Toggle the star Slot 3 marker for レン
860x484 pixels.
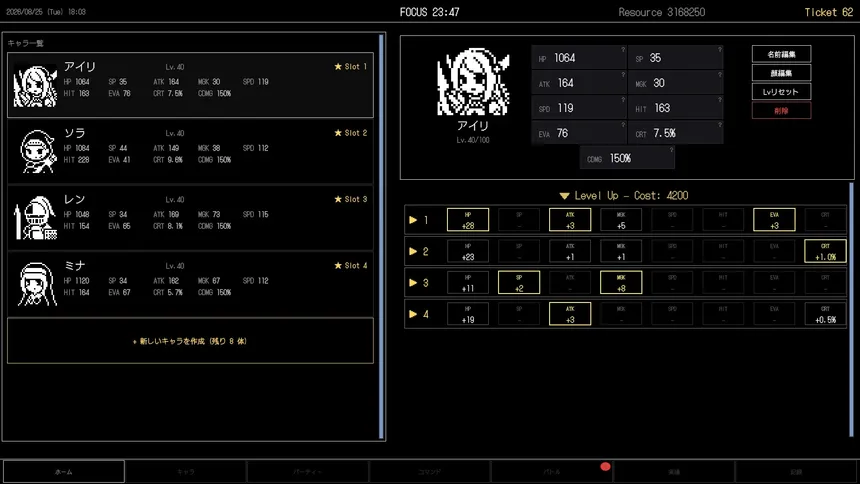pyautogui.click(x=350, y=199)
